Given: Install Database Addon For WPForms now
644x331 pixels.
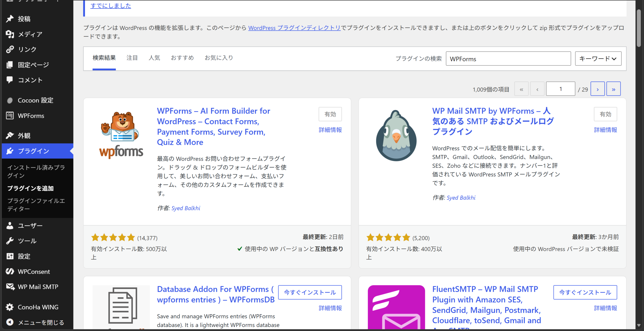Looking at the screenshot, I should (x=310, y=292).
